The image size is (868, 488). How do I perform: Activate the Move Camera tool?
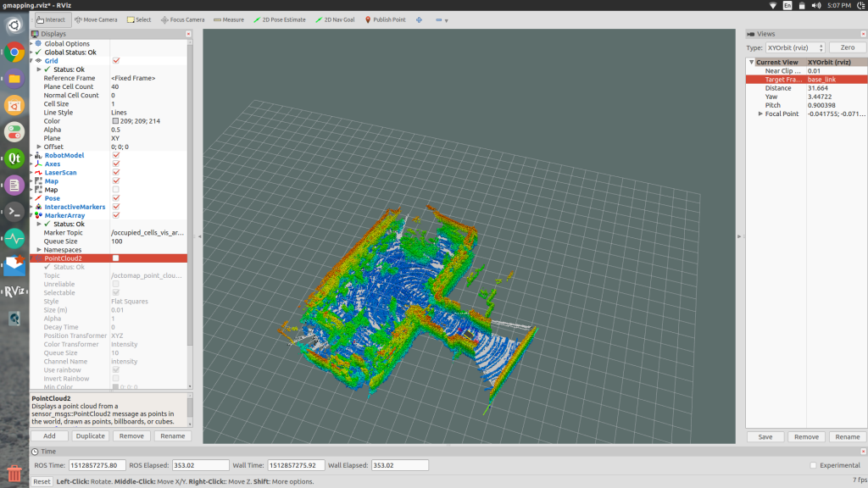97,20
